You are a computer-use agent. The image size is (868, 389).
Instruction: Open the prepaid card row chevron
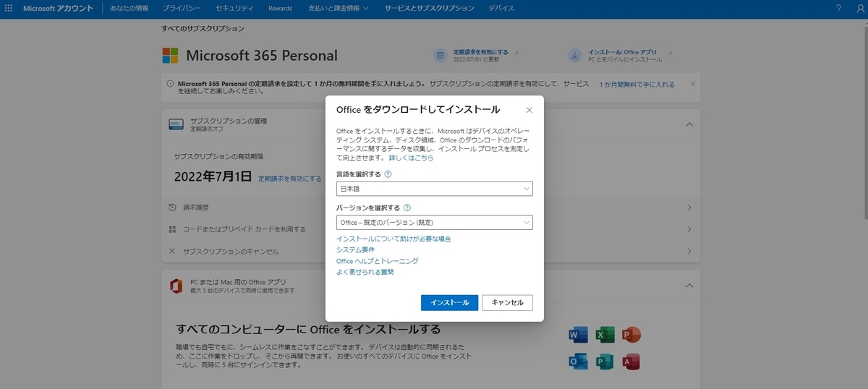coord(689,229)
